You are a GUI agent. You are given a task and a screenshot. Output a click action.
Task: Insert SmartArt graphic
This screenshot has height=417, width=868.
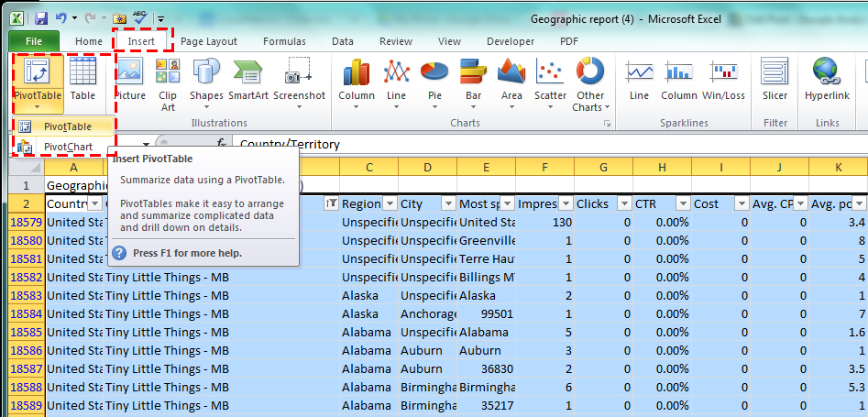248,80
